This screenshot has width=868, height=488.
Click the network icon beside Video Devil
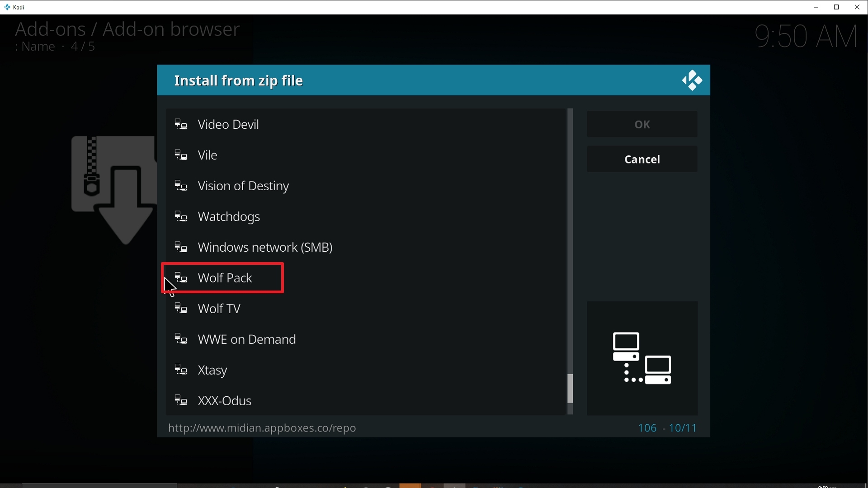pos(181,124)
